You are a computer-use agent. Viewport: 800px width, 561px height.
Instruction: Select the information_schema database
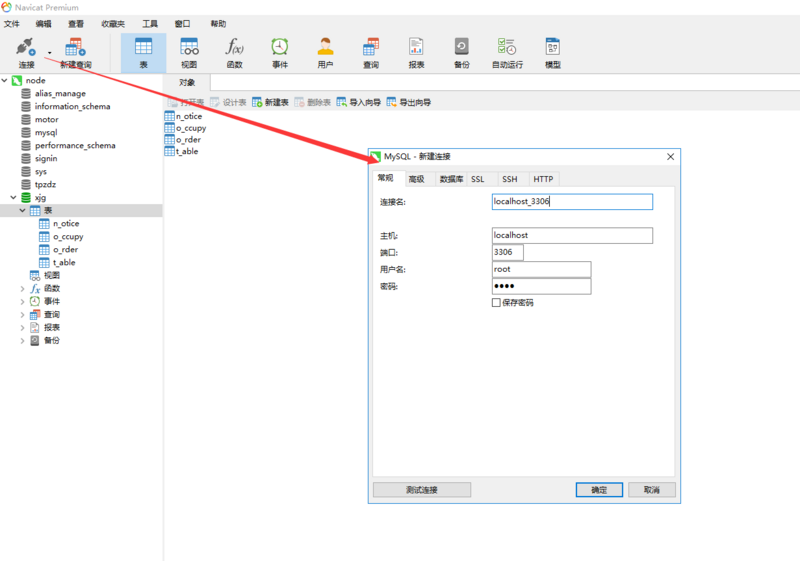coord(72,106)
